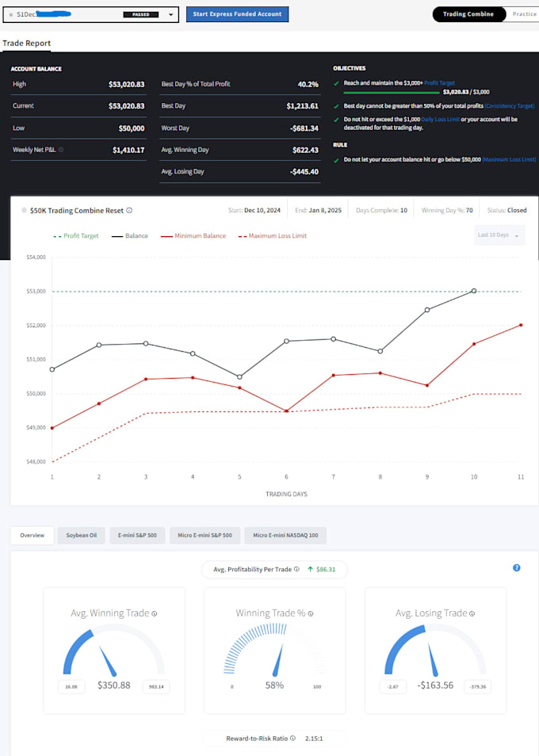Click info icon next to Winning Trade %
The width and height of the screenshot is (539, 756).
pos(311,614)
